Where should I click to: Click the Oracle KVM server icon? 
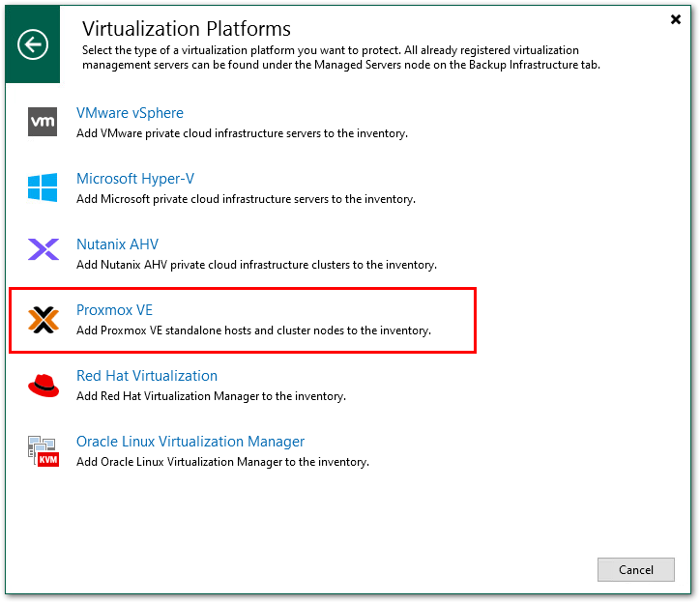(x=43, y=451)
